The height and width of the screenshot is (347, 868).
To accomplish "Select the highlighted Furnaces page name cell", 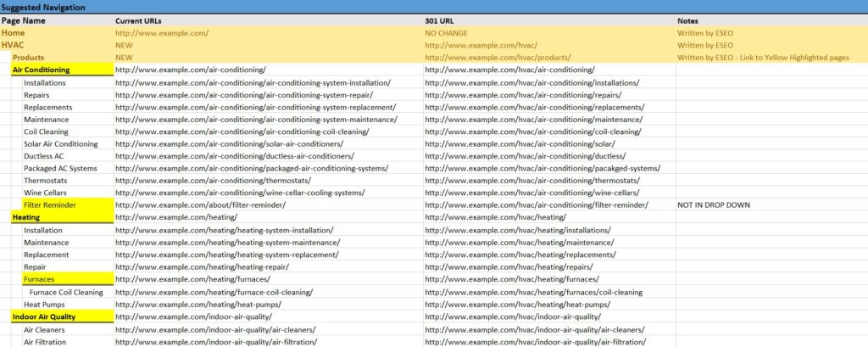I will click(x=40, y=279).
